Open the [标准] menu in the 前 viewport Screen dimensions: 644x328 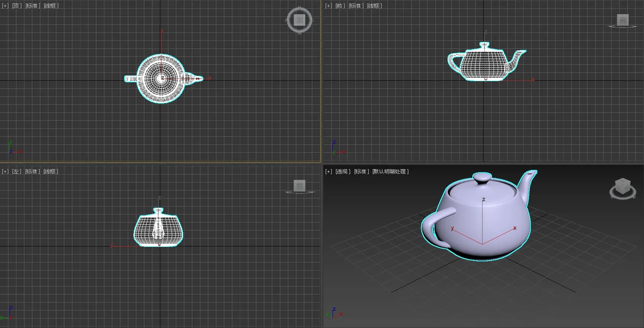[x=356, y=6]
